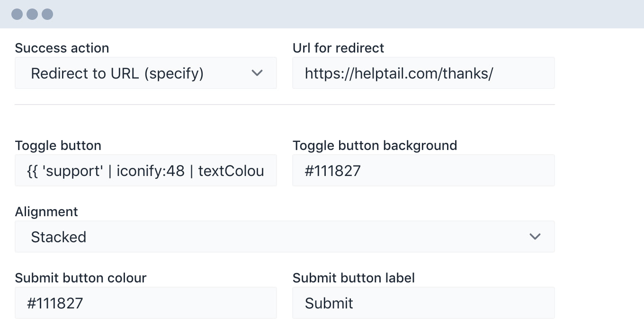This screenshot has height=334, width=644.
Task: Click the 'Alignment' label
Action: [46, 211]
